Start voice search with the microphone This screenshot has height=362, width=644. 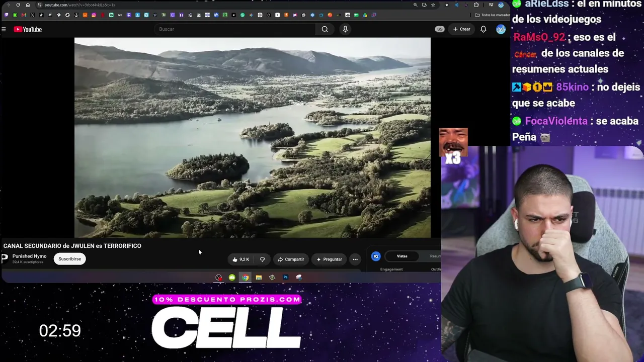345,29
